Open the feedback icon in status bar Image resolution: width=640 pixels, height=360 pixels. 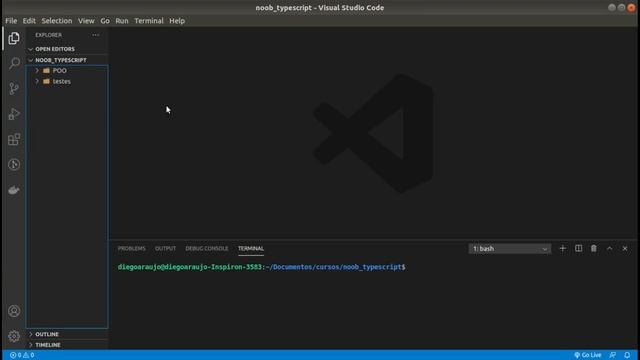(x=613, y=355)
